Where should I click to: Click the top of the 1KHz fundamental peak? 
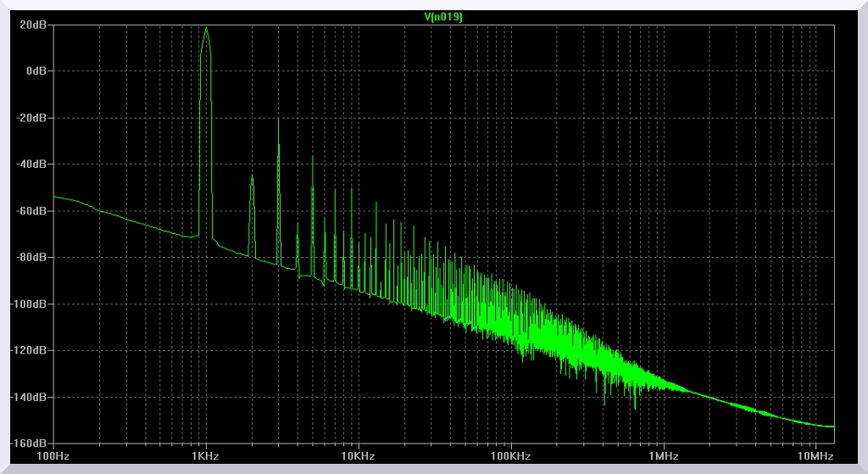205,27
